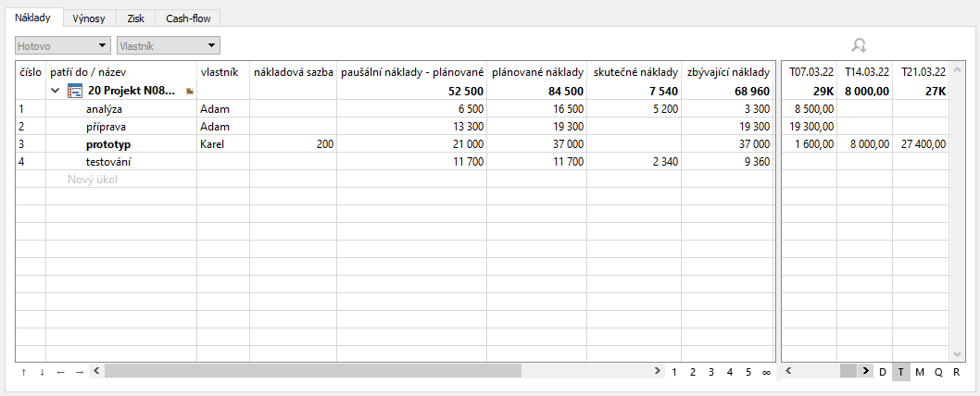
Task: Collapse the 20 Projekt N08 tree row
Action: tap(56, 91)
